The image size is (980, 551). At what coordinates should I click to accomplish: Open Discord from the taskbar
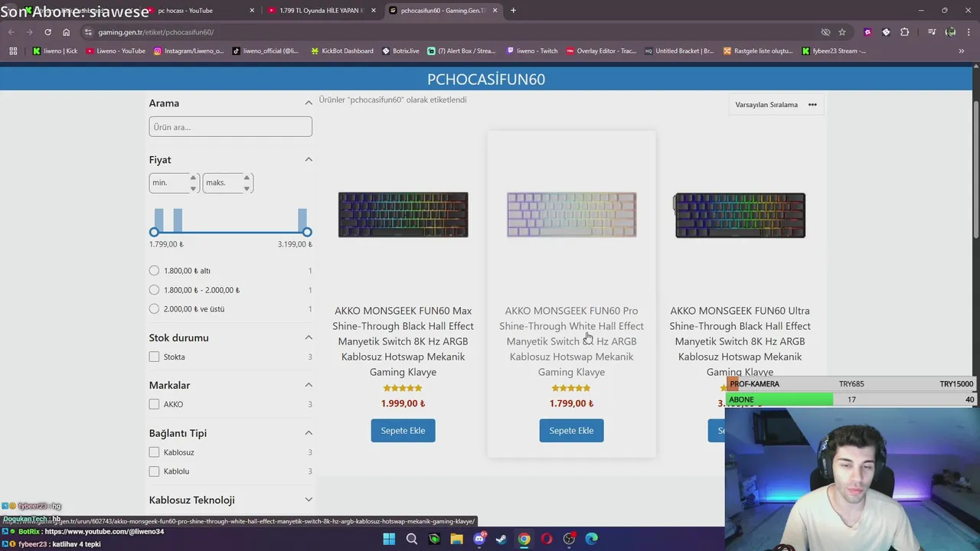pos(479,539)
